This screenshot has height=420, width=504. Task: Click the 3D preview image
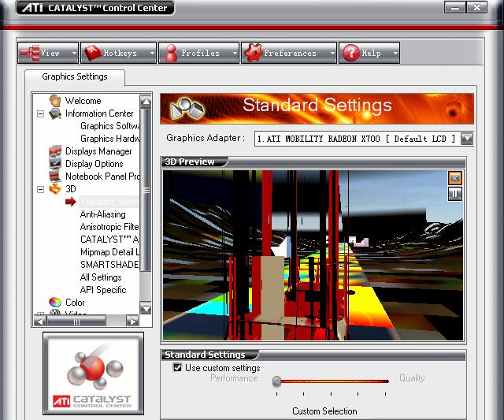click(x=313, y=255)
